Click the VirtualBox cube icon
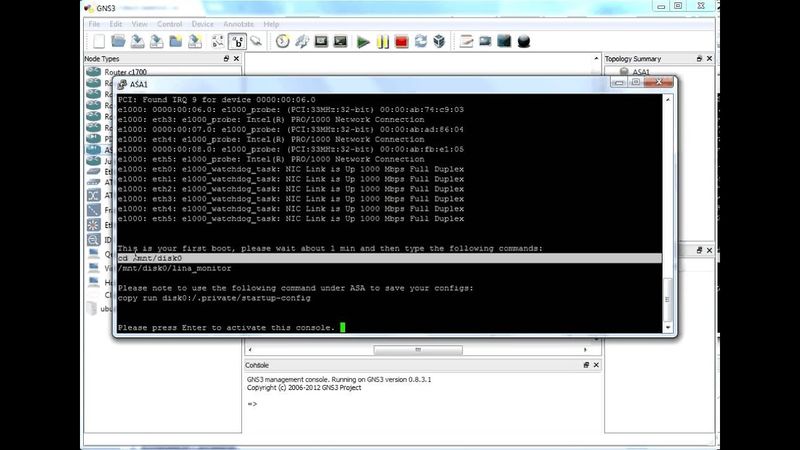The height and width of the screenshot is (450, 800). click(x=439, y=41)
